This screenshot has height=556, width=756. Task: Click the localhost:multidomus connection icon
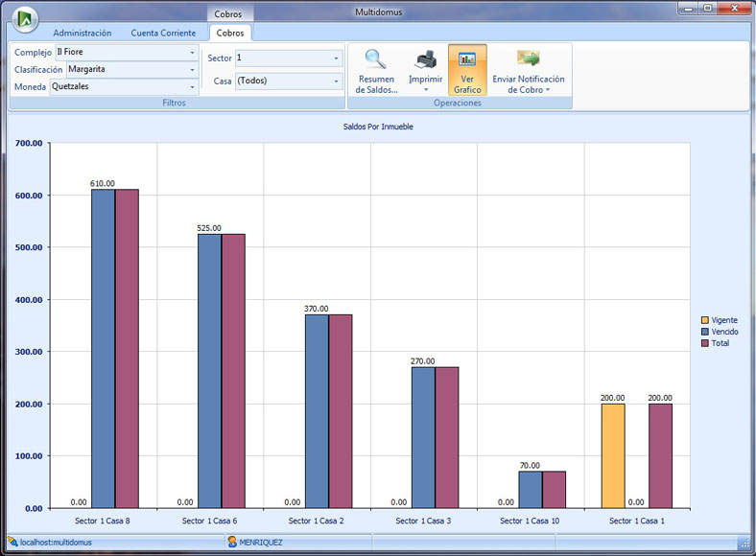pos(13,543)
